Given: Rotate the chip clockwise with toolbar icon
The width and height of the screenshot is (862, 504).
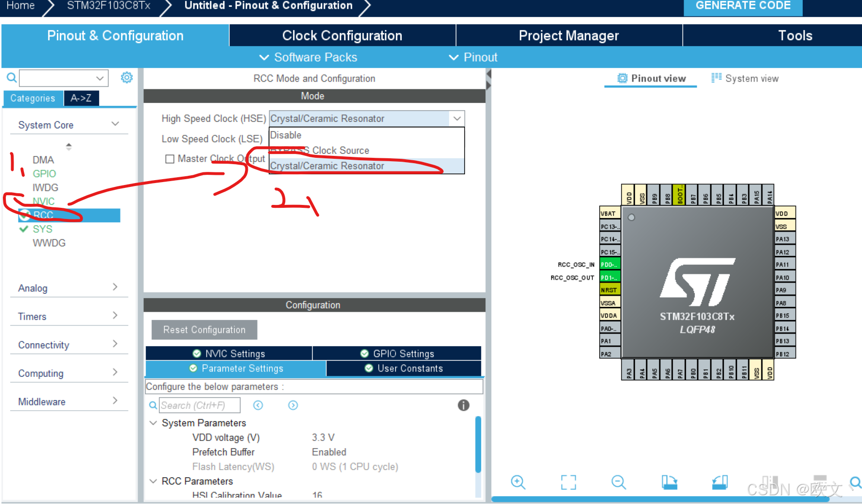Looking at the screenshot, I should (x=669, y=482).
